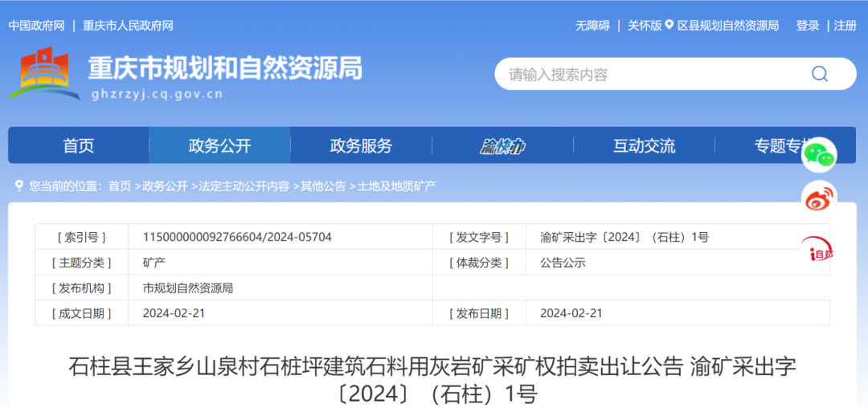Click the 登录 login link
Image resolution: width=868 pixels, height=408 pixels.
point(808,26)
